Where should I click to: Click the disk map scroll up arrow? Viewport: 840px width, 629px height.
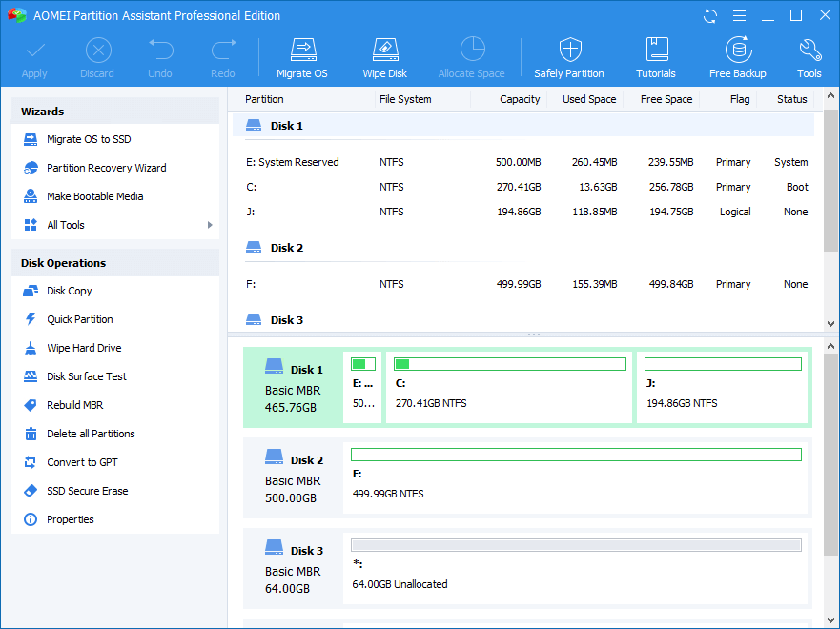(x=830, y=346)
